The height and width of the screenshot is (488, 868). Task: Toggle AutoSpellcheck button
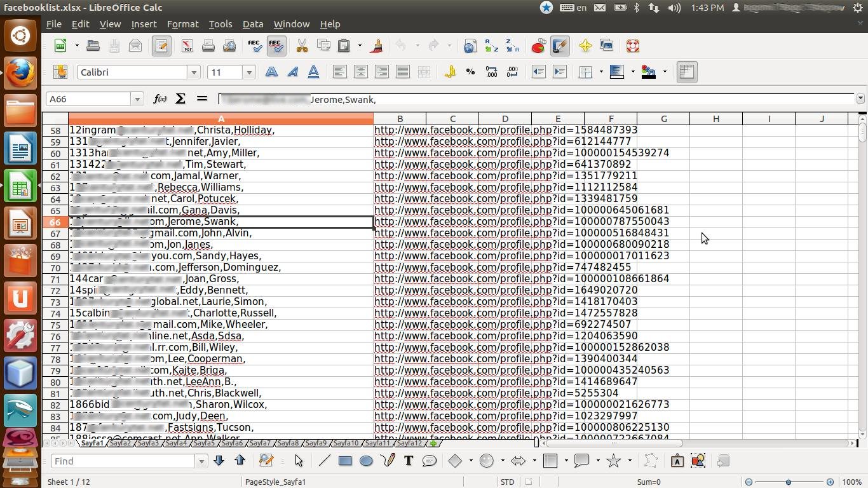pyautogui.click(x=275, y=46)
